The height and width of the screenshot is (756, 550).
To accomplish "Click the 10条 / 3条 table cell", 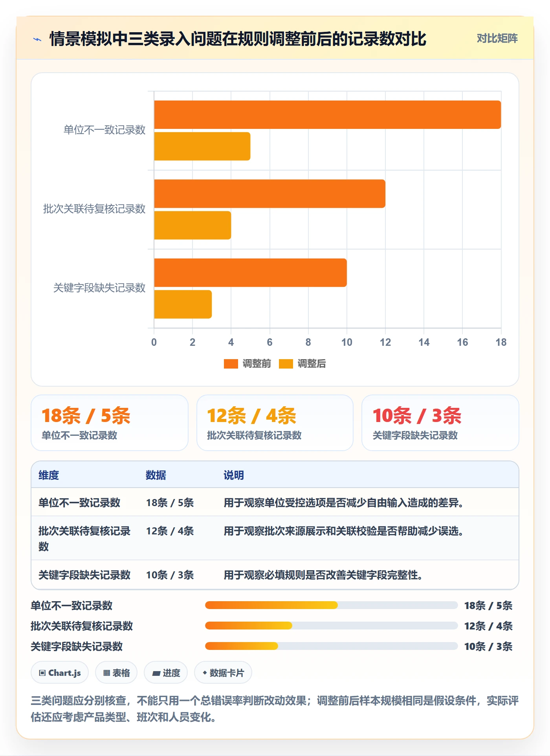I will coord(170,575).
